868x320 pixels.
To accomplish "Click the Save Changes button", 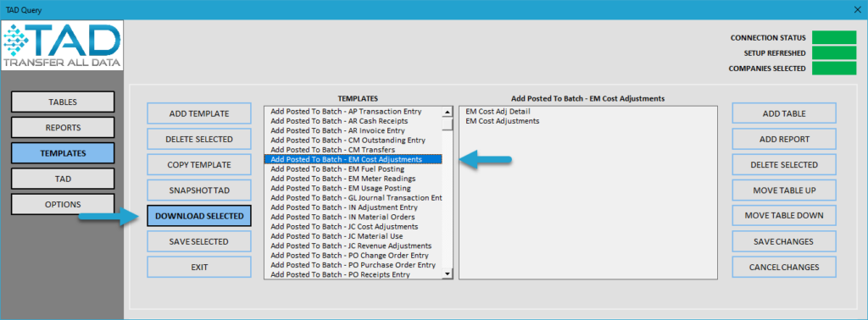I will pyautogui.click(x=784, y=241).
